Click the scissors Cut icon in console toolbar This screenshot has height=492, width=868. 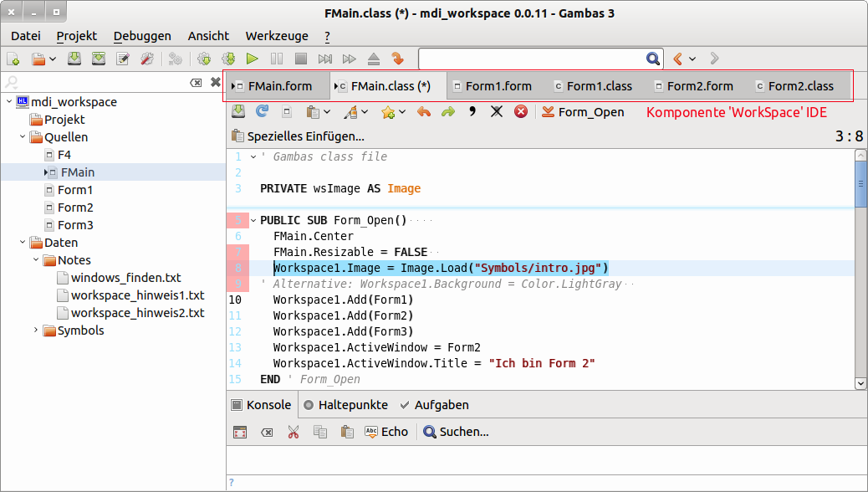[293, 432]
